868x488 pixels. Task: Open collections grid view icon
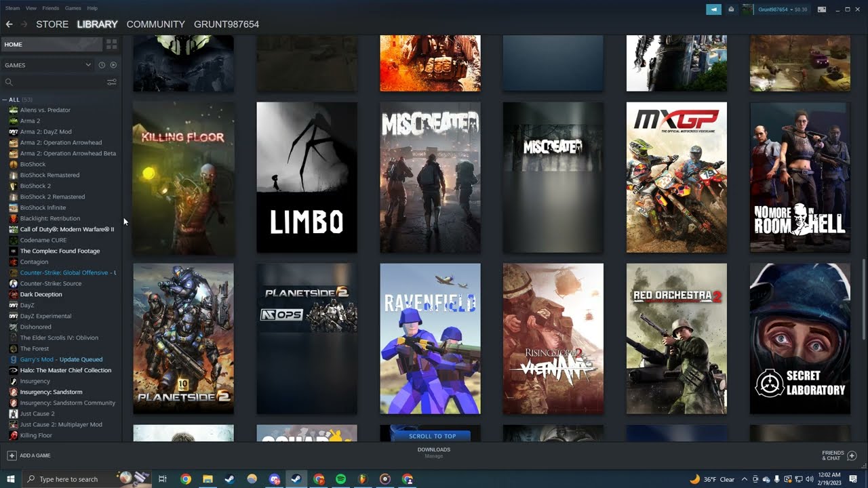pos(112,44)
